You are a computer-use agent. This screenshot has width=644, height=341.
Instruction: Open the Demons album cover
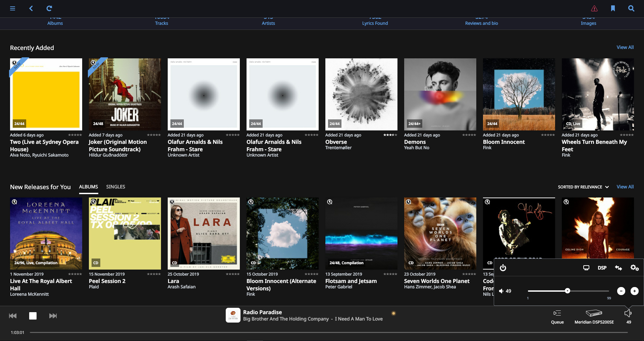pos(440,94)
